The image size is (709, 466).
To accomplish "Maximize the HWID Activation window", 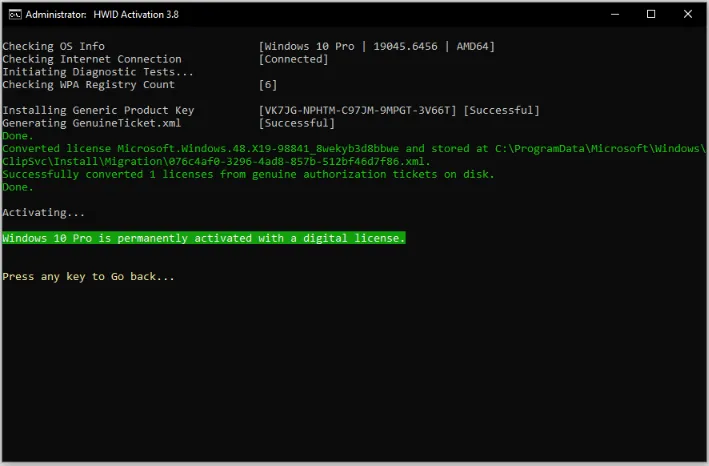I will [651, 14].
